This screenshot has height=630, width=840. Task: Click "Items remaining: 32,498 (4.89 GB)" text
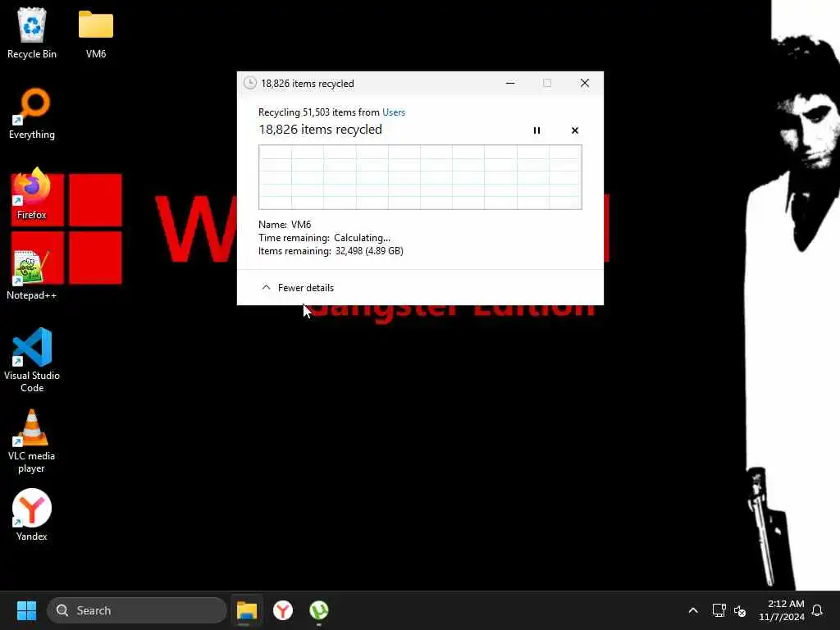[331, 251]
